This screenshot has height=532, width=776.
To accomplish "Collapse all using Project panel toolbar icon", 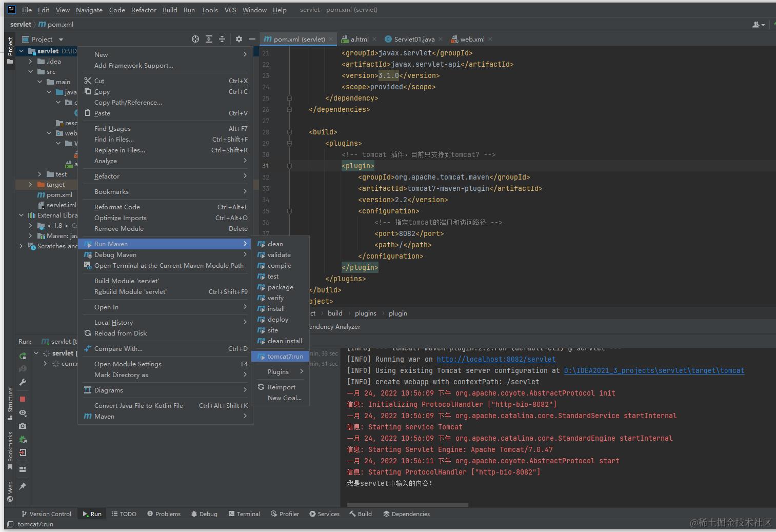I will [x=222, y=39].
